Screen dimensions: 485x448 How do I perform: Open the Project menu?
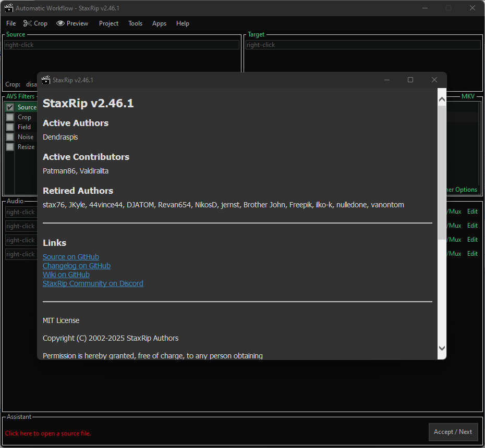coord(108,23)
